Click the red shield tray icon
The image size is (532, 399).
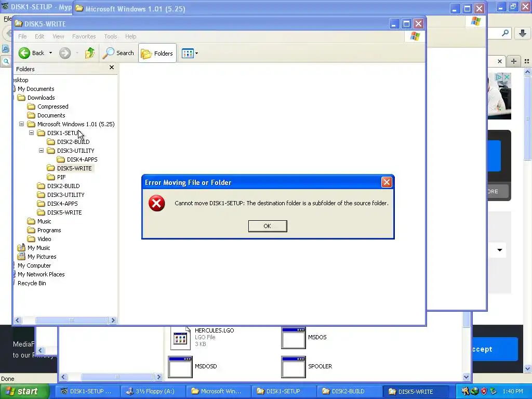pos(484,391)
